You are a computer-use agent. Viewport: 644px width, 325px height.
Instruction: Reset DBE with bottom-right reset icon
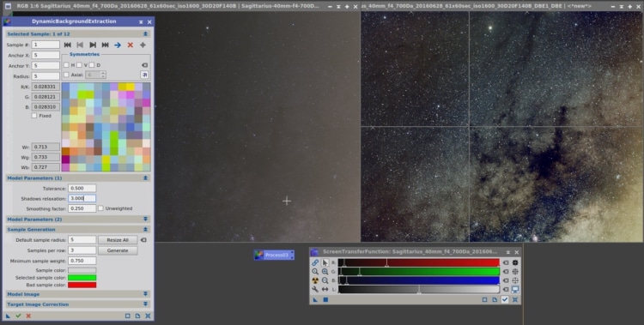pyautogui.click(x=148, y=316)
